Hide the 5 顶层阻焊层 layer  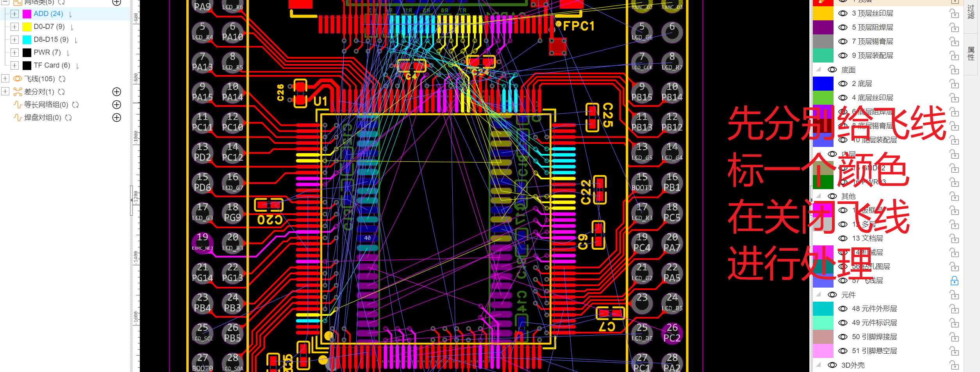[843, 27]
